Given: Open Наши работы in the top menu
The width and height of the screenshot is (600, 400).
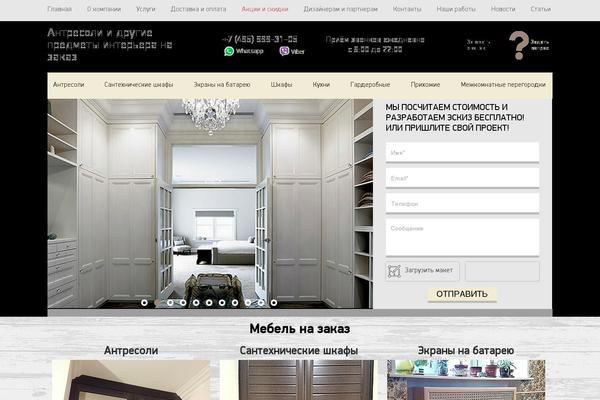Looking at the screenshot, I should point(456,9).
